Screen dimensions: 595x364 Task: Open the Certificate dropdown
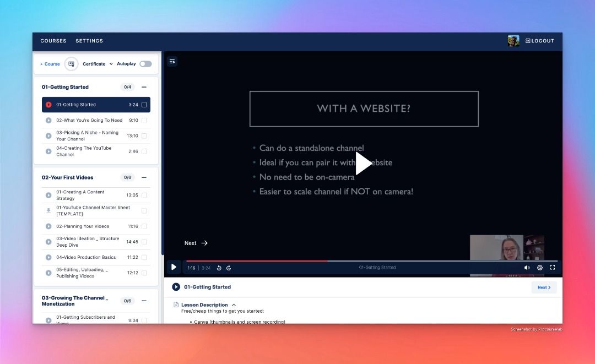point(98,64)
